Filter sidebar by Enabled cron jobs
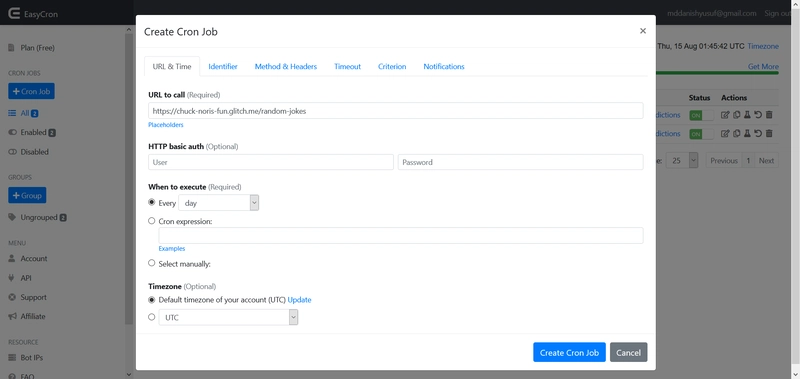The width and height of the screenshot is (800, 379). coord(32,133)
